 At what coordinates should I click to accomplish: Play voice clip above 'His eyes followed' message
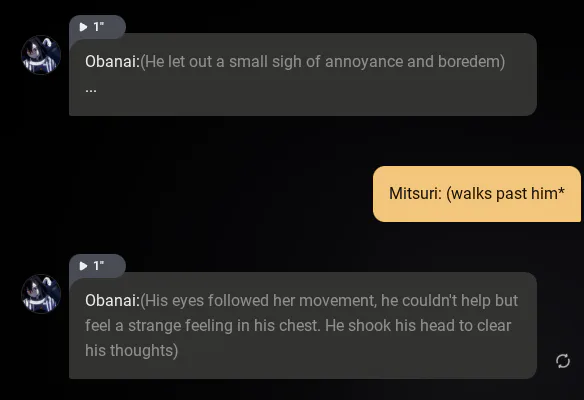[83, 266]
